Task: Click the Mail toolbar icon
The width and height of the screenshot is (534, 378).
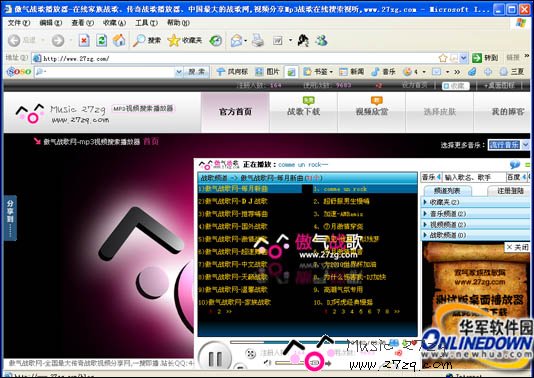Action: tap(237, 41)
